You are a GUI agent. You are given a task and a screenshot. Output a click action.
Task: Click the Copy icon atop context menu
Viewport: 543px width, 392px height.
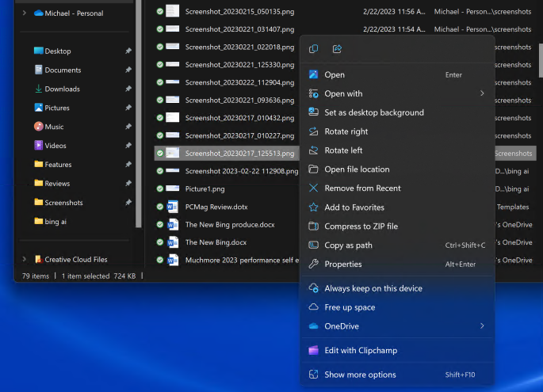[x=314, y=49]
